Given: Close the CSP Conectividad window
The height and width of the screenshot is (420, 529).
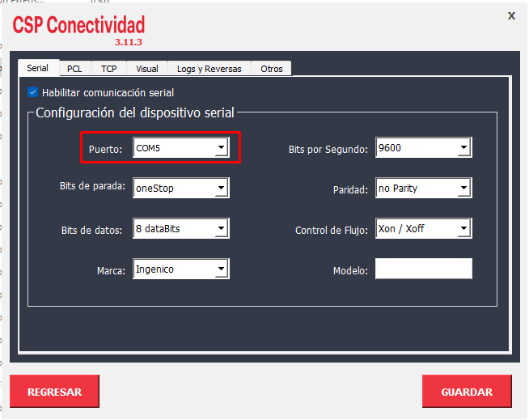Looking at the screenshot, I should pos(510,15).
